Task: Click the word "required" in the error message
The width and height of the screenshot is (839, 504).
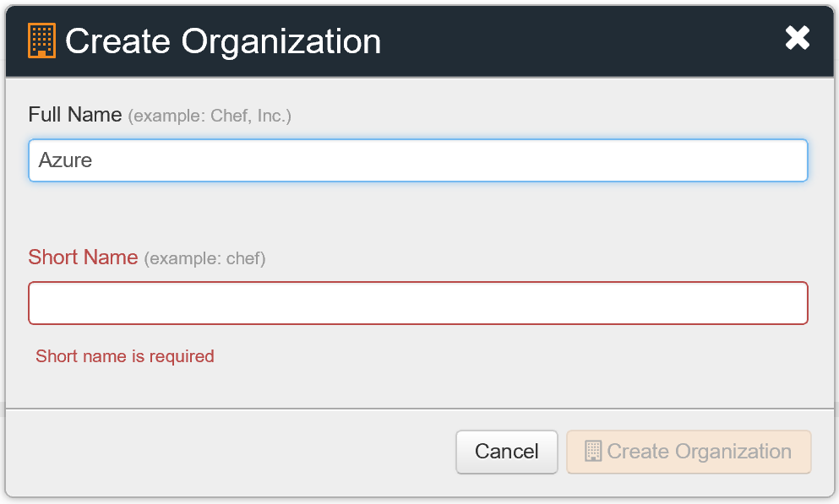Action: 182,356
